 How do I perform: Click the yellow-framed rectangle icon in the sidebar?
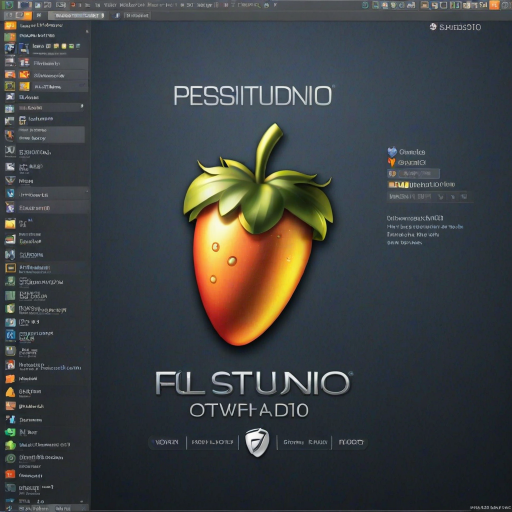10,268
